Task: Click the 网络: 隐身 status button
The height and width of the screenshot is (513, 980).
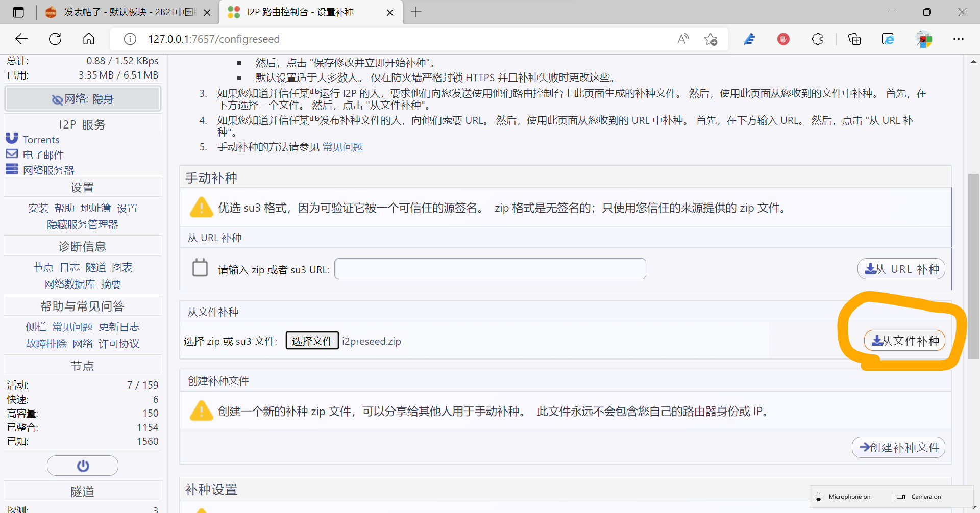Action: [x=83, y=99]
